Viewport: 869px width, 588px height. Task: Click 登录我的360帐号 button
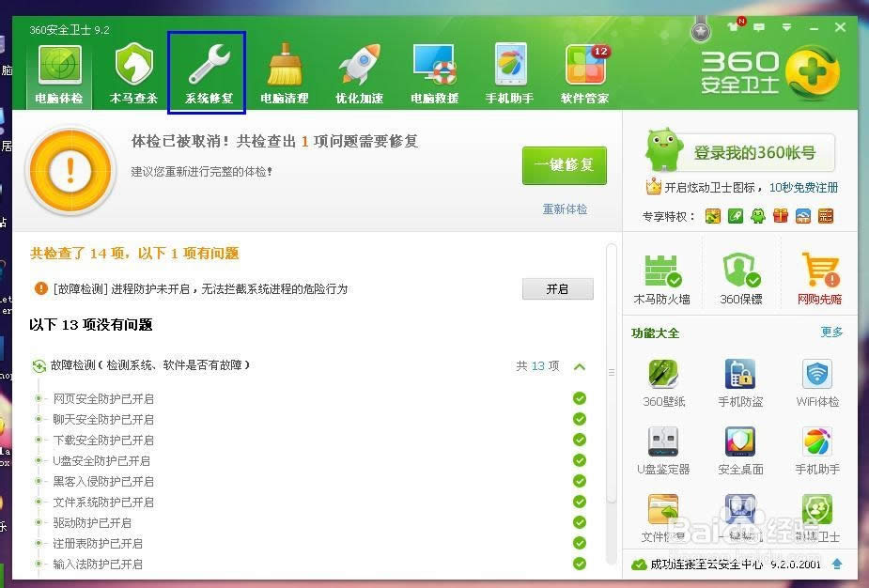click(753, 152)
